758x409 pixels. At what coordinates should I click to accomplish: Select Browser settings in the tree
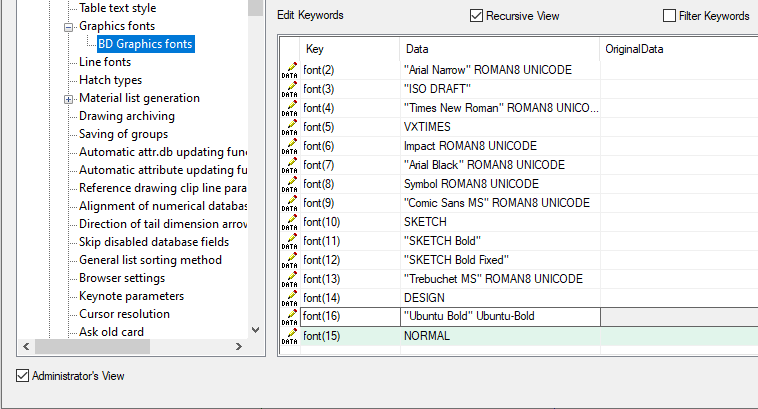[x=122, y=278]
